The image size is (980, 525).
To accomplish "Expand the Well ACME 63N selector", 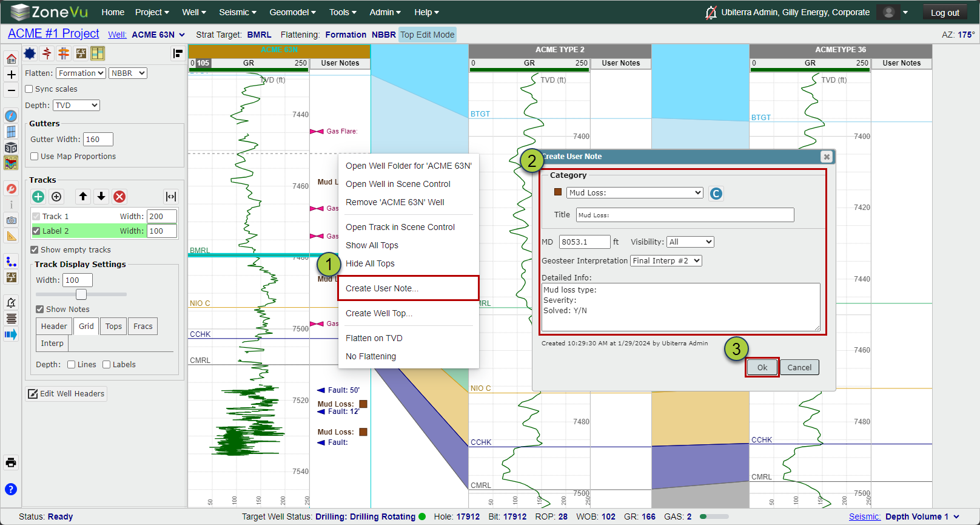I will (158, 35).
